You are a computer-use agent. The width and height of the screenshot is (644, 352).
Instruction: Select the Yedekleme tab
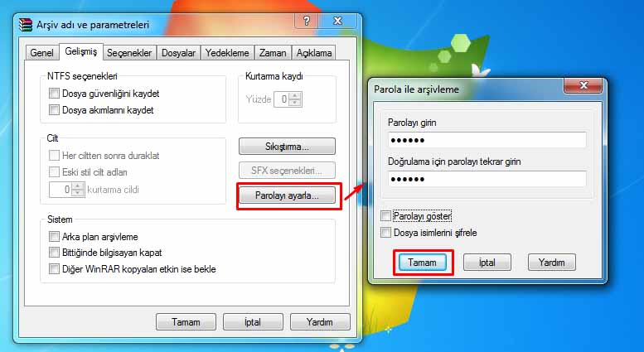pos(227,53)
